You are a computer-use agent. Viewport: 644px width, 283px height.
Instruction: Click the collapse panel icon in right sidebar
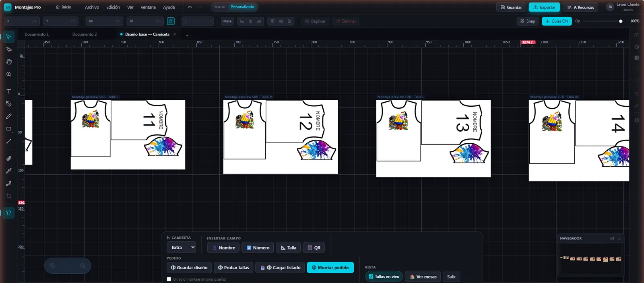637,35
